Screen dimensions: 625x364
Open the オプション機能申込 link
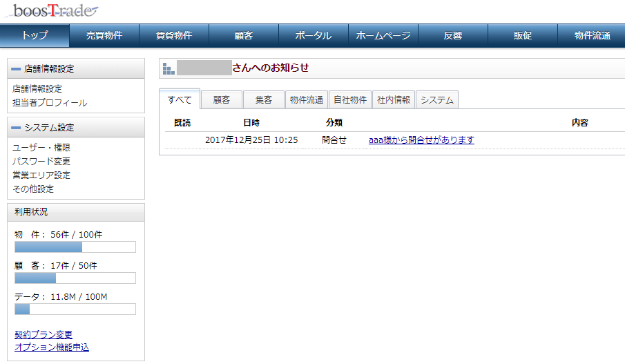[51, 347]
